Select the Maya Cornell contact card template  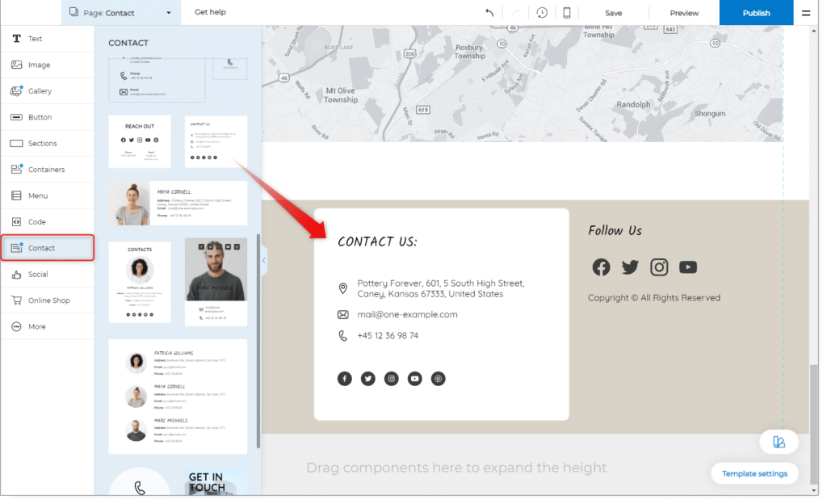(x=178, y=204)
